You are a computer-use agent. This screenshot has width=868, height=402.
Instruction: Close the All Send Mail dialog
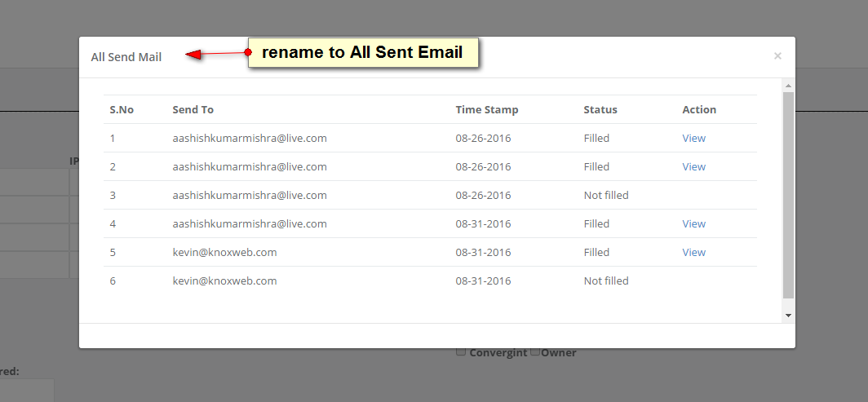tap(777, 56)
